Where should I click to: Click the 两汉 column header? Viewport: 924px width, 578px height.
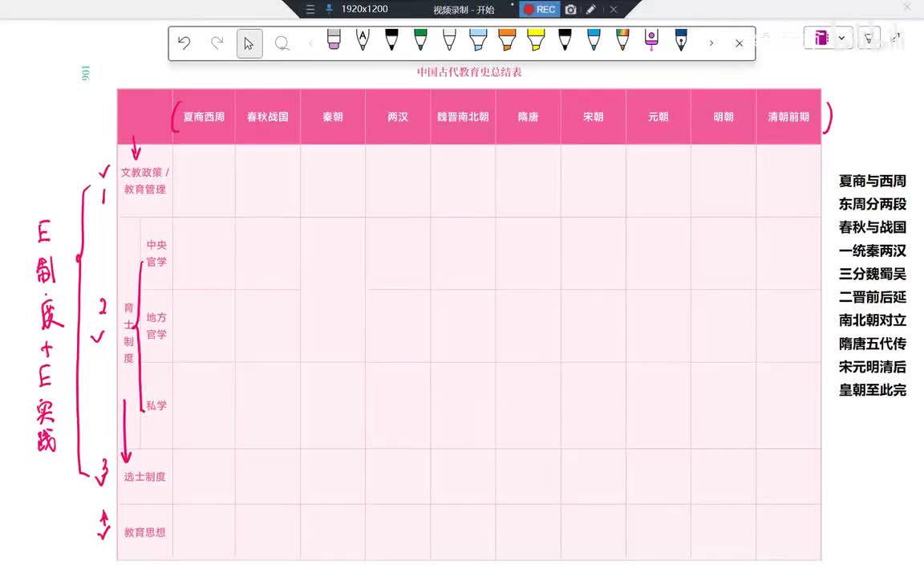click(398, 116)
